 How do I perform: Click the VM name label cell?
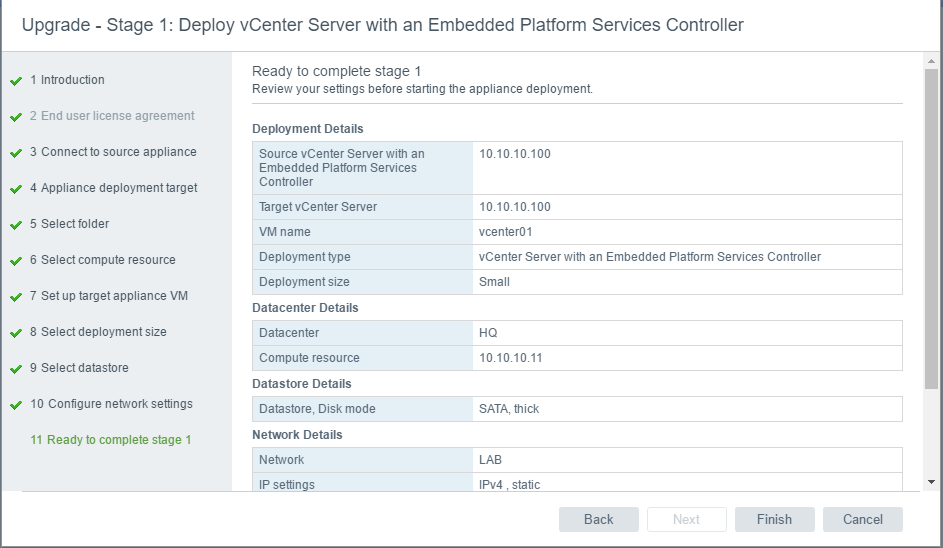coord(363,232)
